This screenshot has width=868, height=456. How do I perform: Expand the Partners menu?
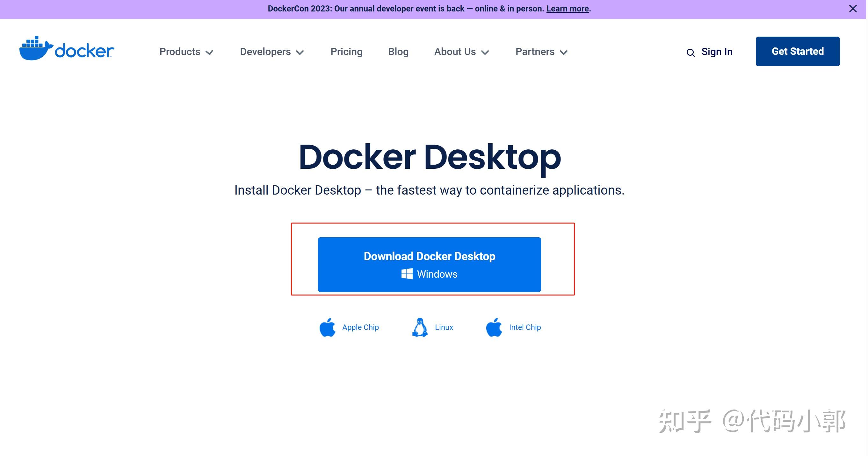tap(541, 52)
